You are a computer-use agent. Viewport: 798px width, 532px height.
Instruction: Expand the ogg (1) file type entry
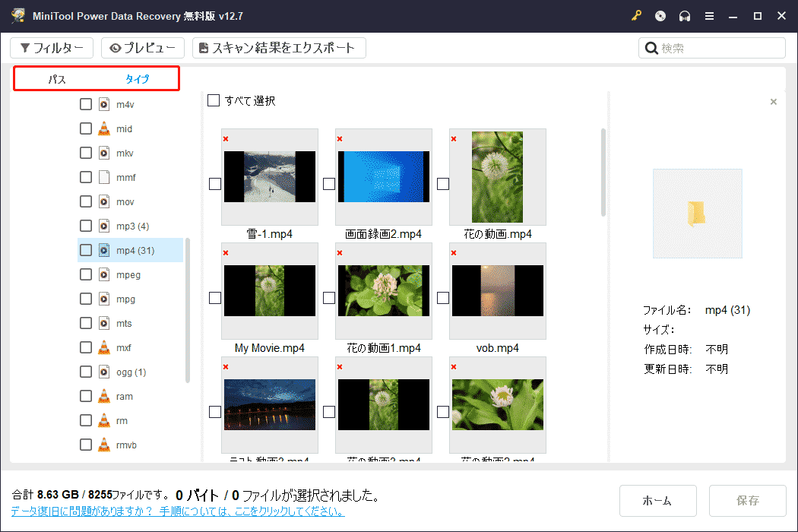[129, 372]
